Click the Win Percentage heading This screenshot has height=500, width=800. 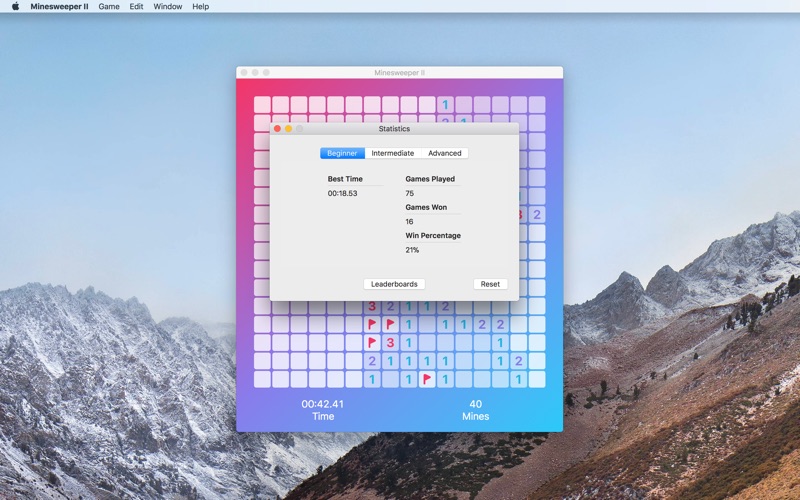point(433,236)
